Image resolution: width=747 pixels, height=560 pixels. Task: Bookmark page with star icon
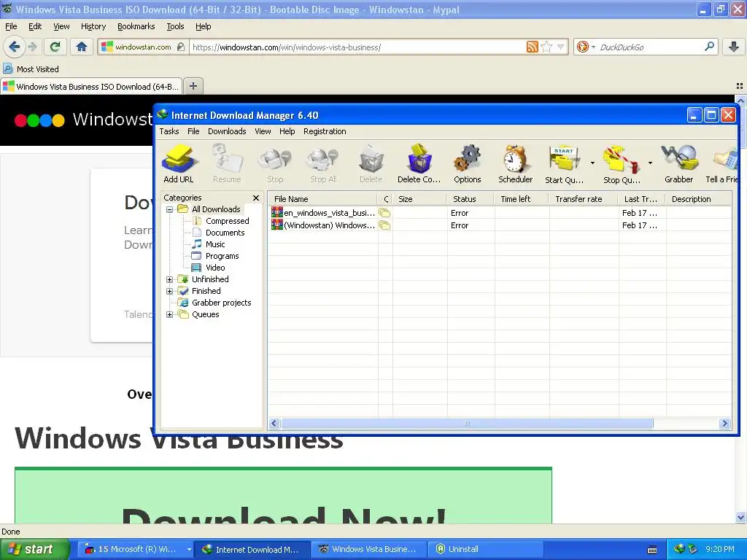pyautogui.click(x=547, y=47)
